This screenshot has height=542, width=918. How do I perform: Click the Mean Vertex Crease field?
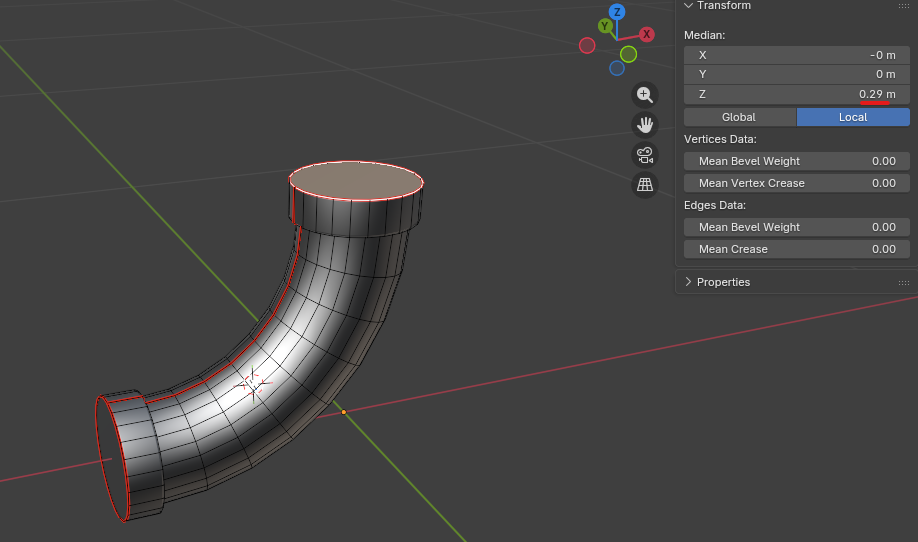pyautogui.click(x=796, y=183)
